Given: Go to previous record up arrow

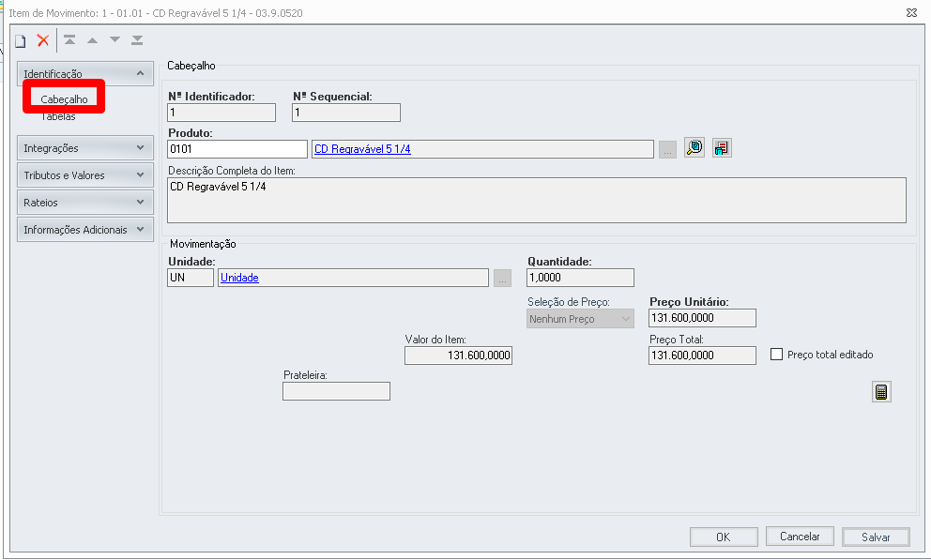Looking at the screenshot, I should pos(92,40).
